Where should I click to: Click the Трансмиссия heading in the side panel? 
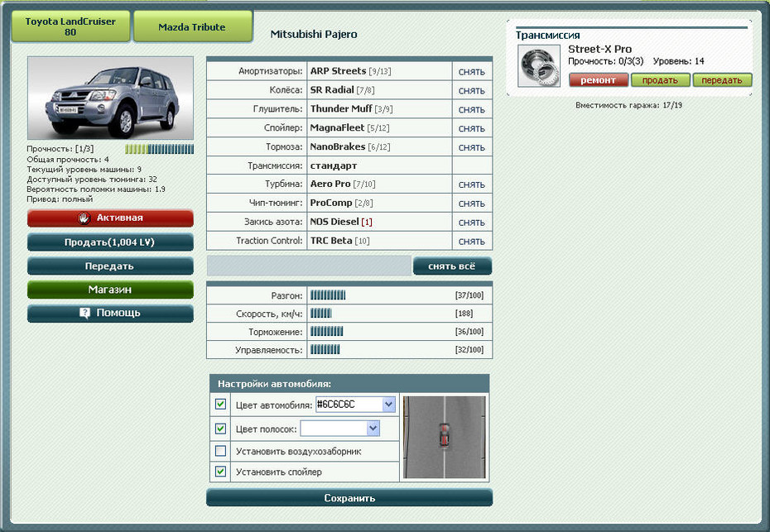point(547,36)
